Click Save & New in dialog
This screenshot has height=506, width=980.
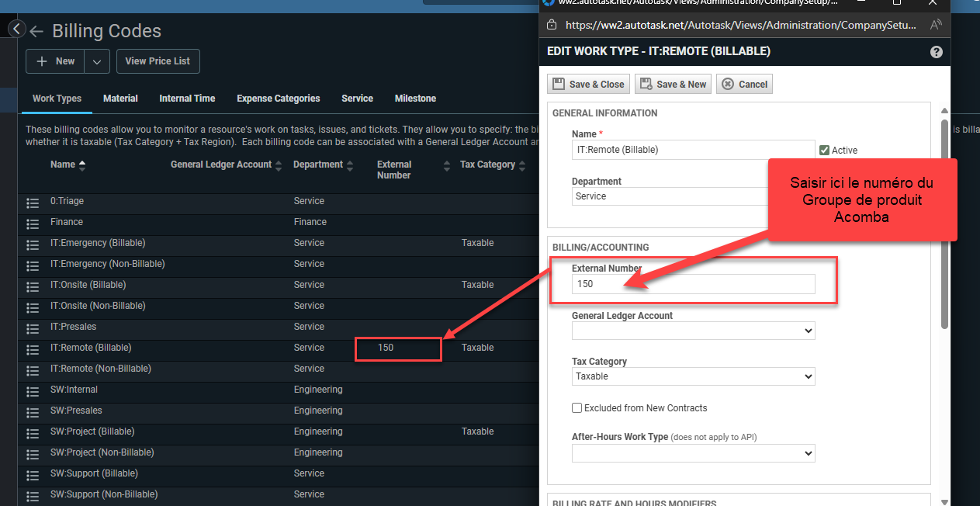pos(672,84)
